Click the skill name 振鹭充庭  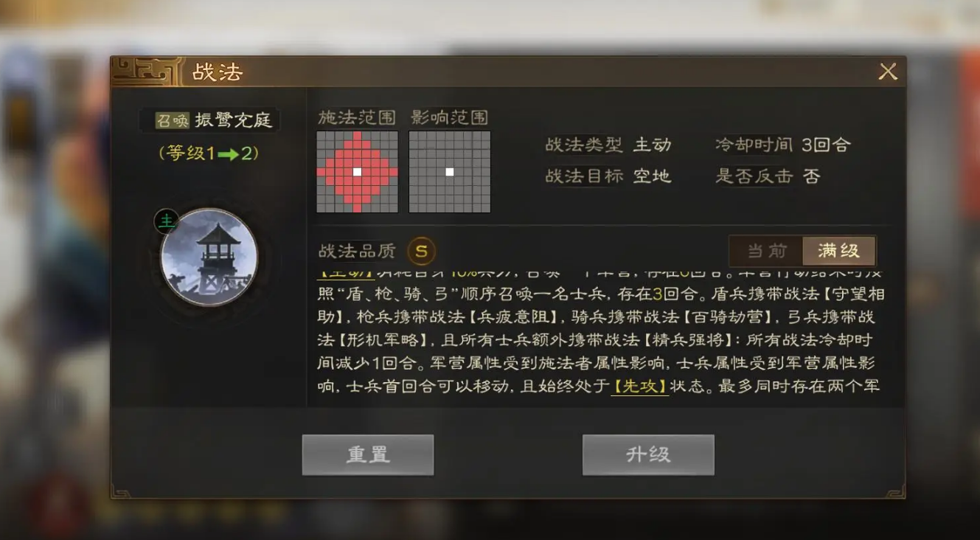pos(234,120)
